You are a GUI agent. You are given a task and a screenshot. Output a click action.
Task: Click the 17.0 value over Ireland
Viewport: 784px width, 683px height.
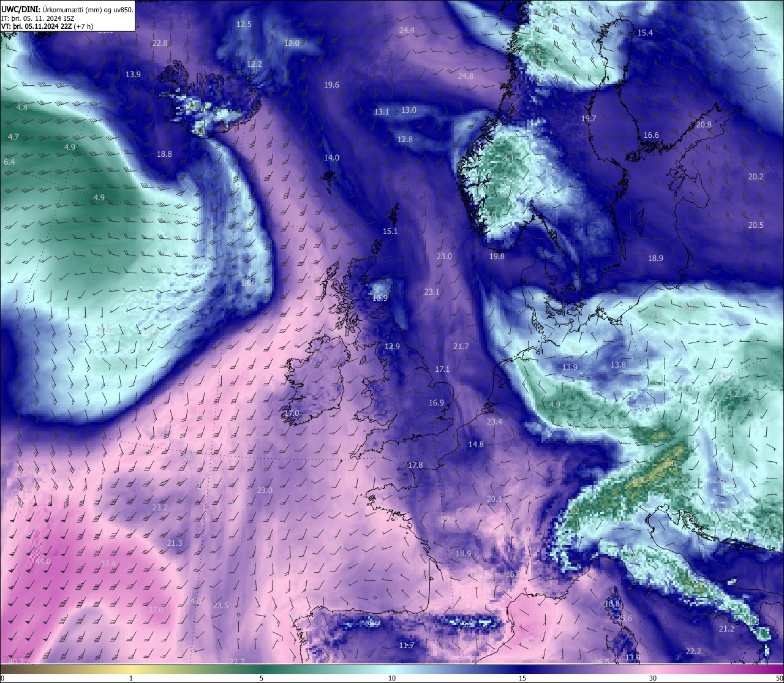coord(292,413)
